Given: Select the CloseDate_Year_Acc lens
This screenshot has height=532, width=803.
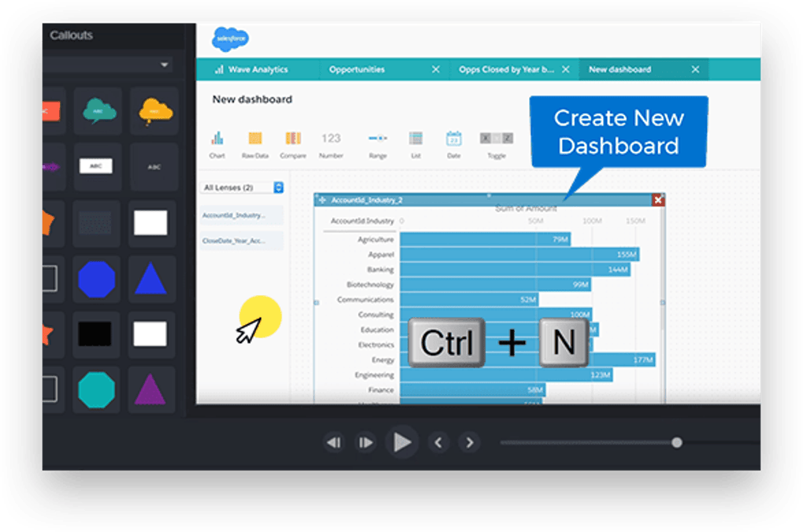Looking at the screenshot, I should coord(242,240).
